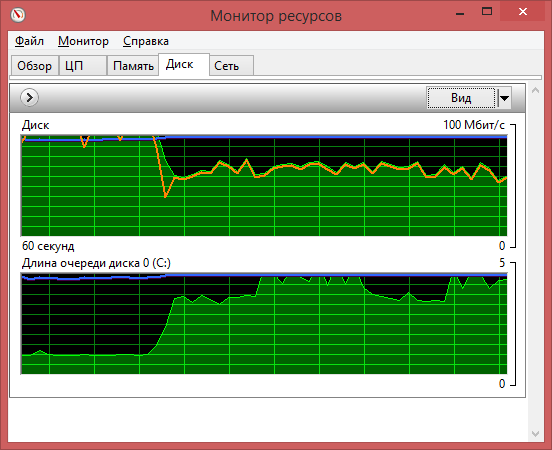Click the disk queue length graph
The width and height of the screenshot is (552, 450).
[x=264, y=323]
